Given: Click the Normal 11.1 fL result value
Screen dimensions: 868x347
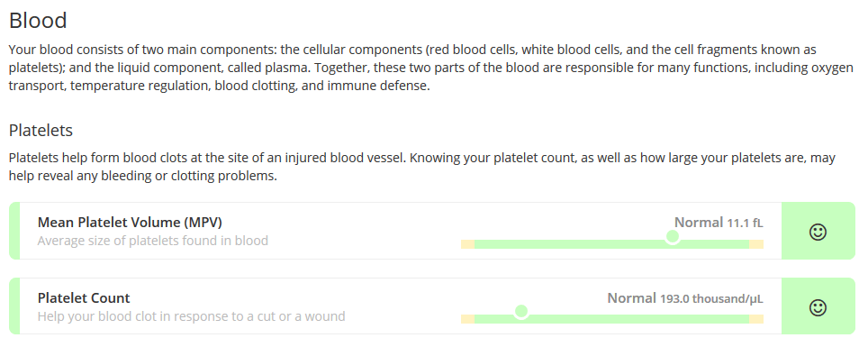Looking at the screenshot, I should click(x=719, y=223).
